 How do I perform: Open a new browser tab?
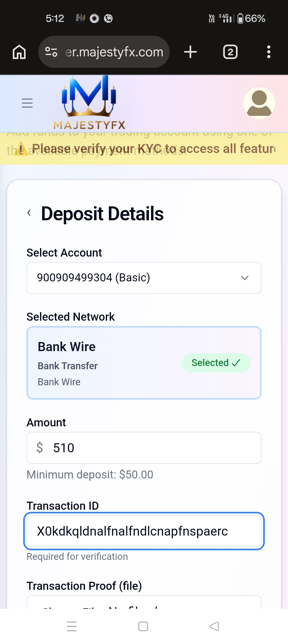coord(190,52)
